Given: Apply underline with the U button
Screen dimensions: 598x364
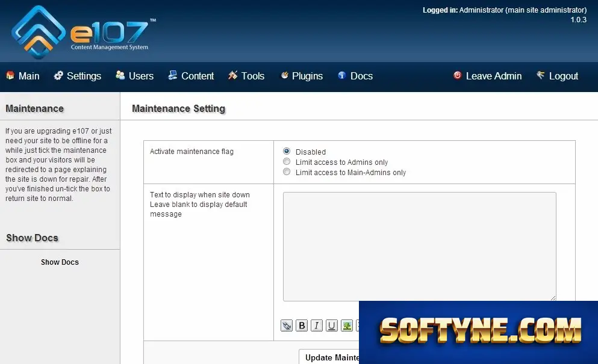Looking at the screenshot, I should 332,325.
